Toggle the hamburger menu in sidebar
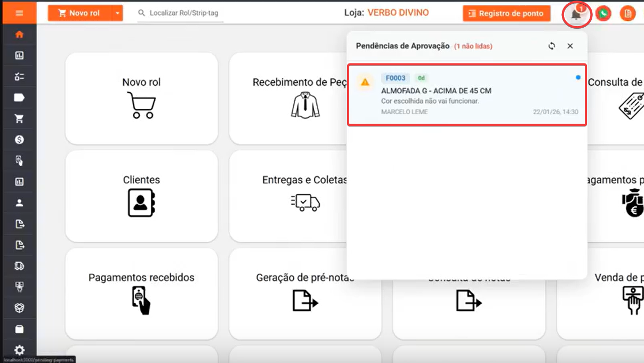This screenshot has height=363, width=644. pyautogui.click(x=19, y=13)
